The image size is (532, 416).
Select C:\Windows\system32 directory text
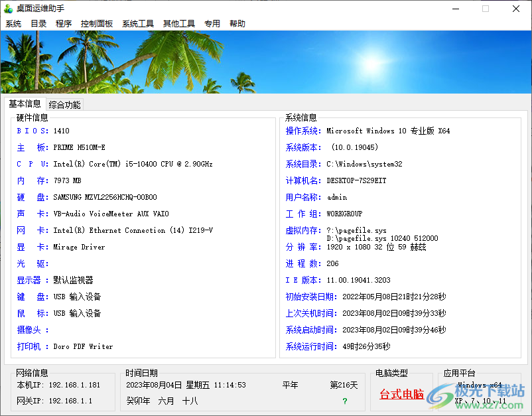point(364,164)
